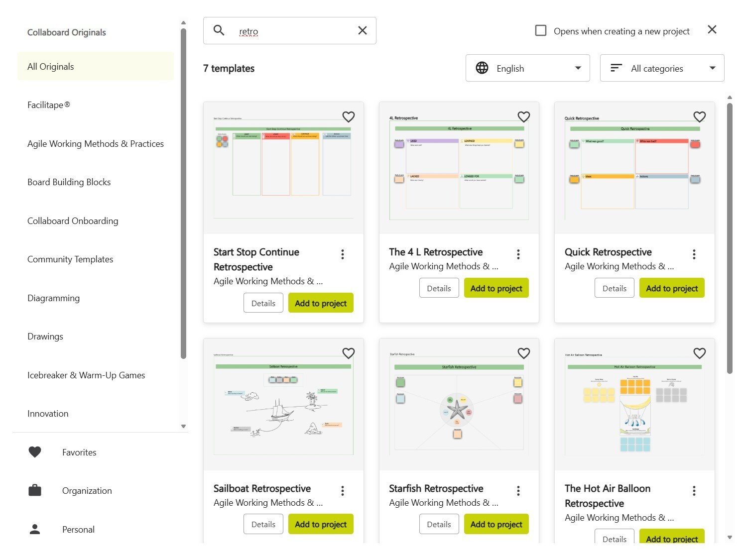Open Personal templates via the person icon
The height and width of the screenshot is (560, 740).
pyautogui.click(x=34, y=529)
